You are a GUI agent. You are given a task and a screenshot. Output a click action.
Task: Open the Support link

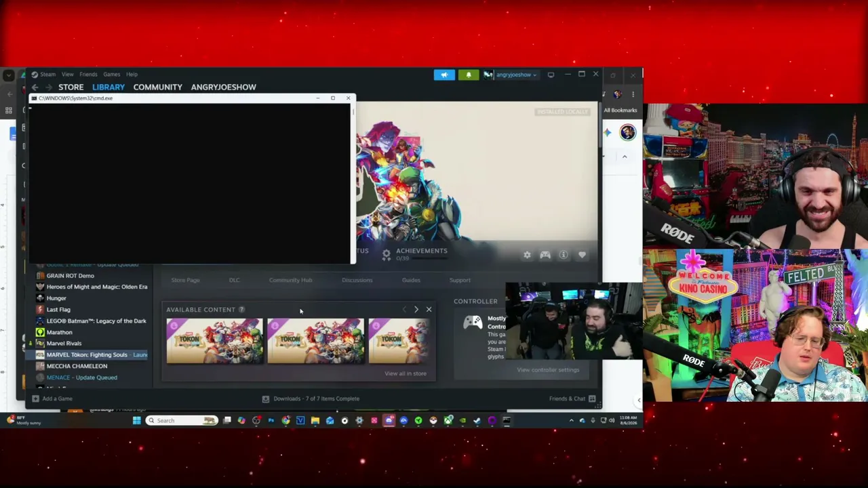tap(460, 280)
